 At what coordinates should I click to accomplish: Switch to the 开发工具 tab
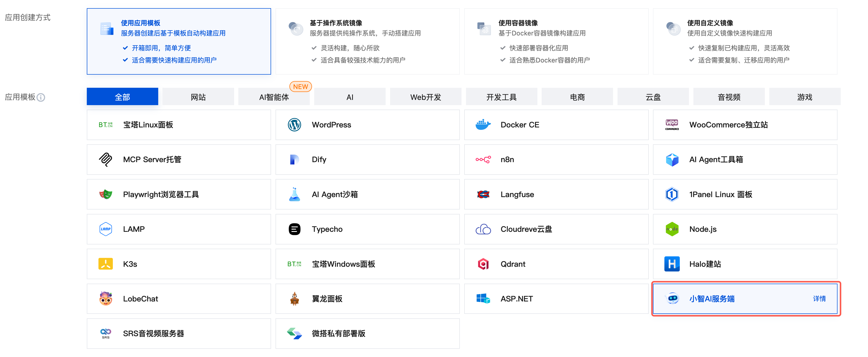coord(501,97)
